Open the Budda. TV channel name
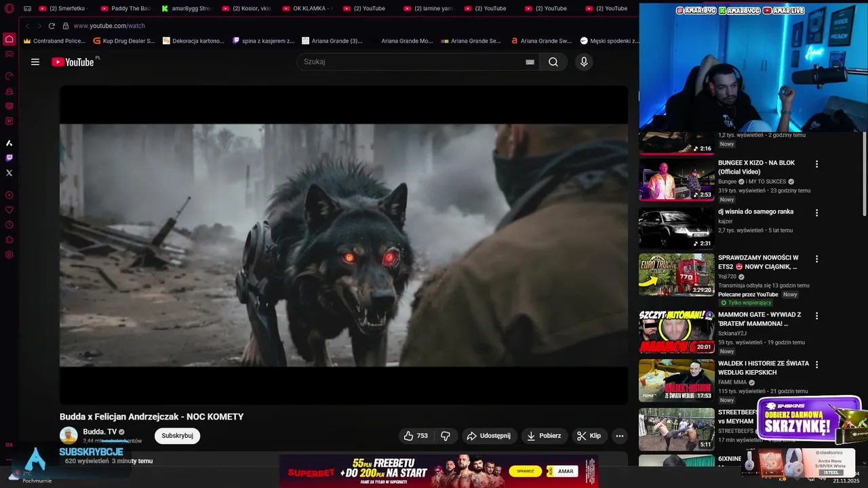Viewport: 868px width, 488px height. (x=100, y=432)
